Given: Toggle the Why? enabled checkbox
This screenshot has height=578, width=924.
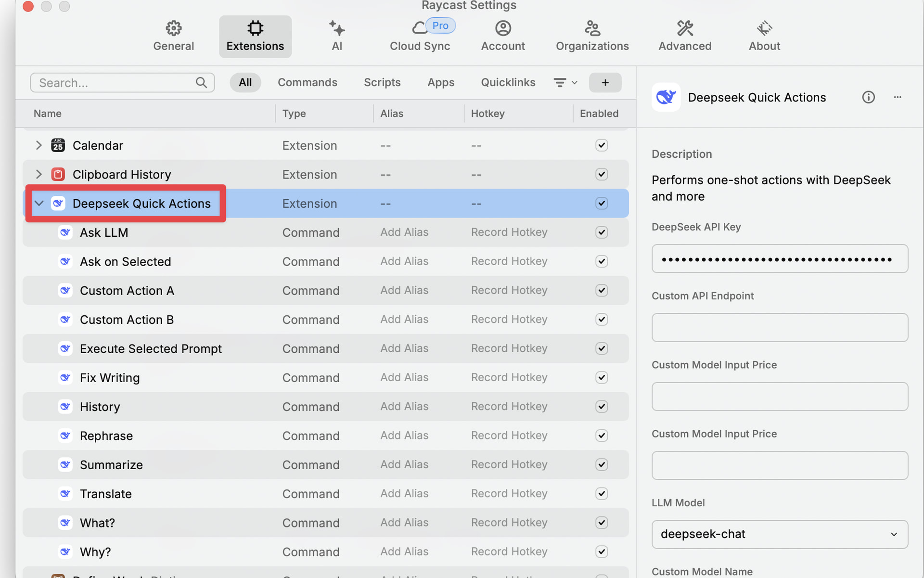Looking at the screenshot, I should [x=602, y=552].
